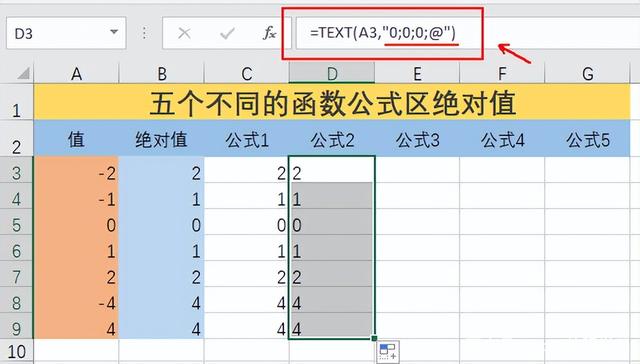
Task: Click the header cell 公式2
Action: (332, 138)
